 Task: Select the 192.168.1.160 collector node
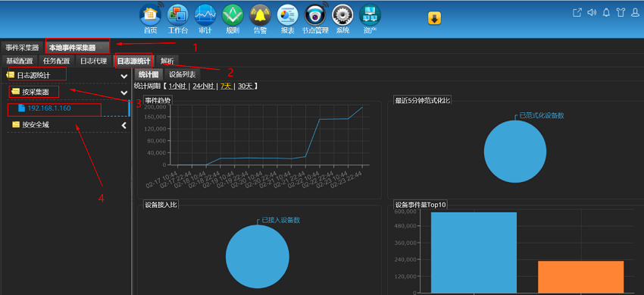49,109
